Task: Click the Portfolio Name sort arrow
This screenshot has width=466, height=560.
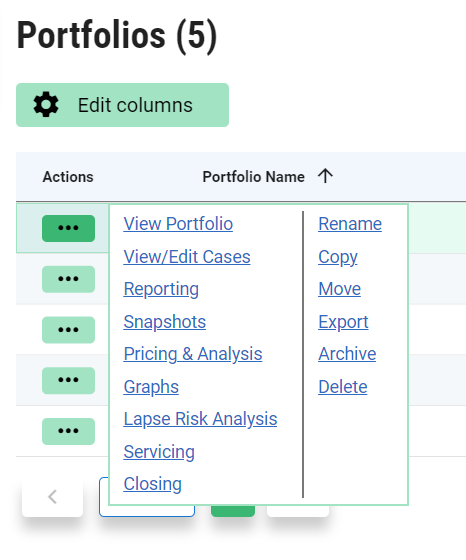Action: 325,176
